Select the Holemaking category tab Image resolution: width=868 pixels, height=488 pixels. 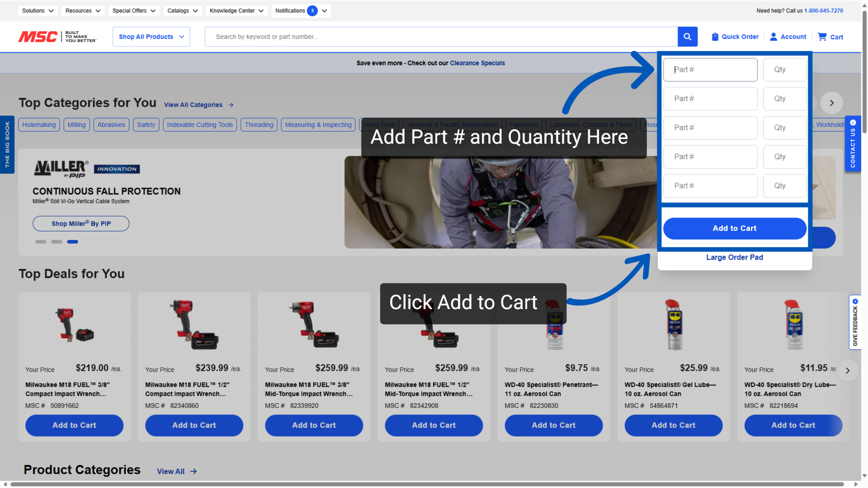point(39,125)
